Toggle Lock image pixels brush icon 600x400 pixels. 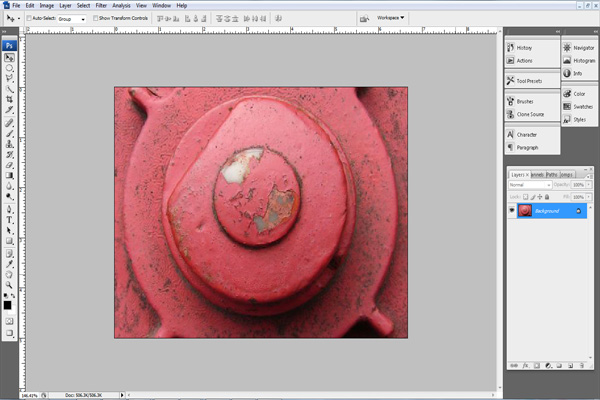point(533,197)
